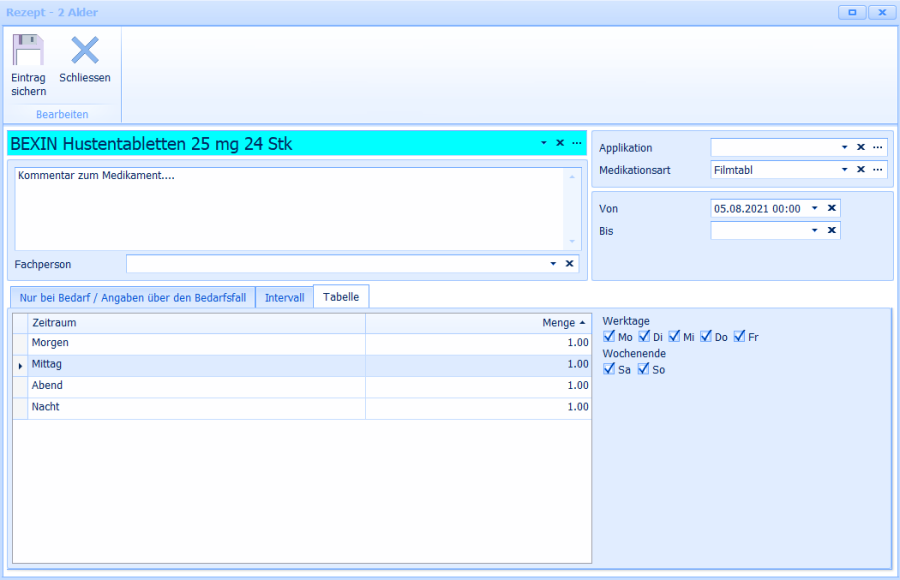The width and height of the screenshot is (900, 580).
Task: Uncheck the Di weekday checkbox
Action: point(644,337)
